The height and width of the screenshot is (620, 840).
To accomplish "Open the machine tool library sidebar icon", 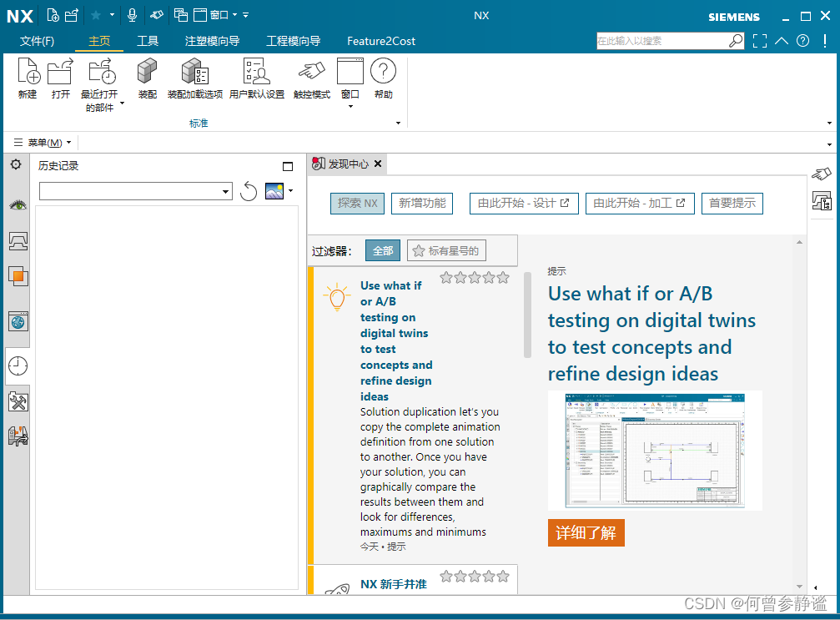I will [18, 241].
